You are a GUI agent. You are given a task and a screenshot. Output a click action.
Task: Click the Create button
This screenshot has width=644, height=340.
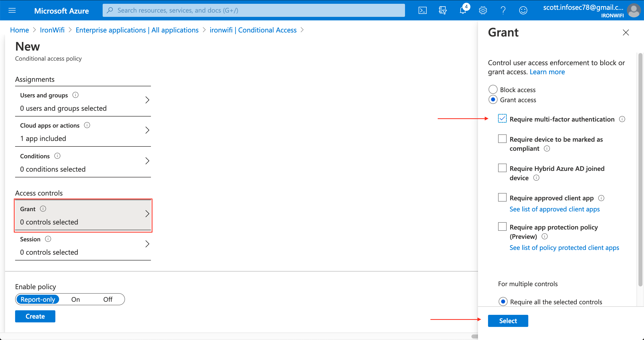point(35,316)
